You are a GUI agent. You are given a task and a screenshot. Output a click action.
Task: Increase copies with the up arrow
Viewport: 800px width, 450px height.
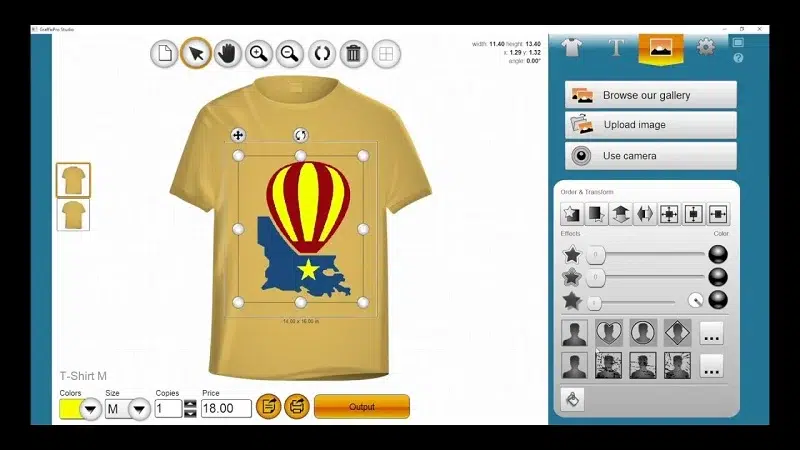[x=190, y=404]
